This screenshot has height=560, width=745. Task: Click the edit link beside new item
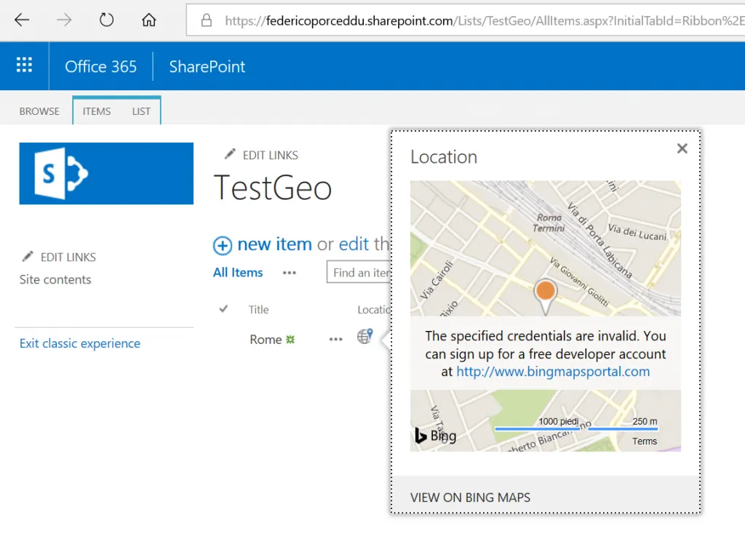[x=354, y=244]
